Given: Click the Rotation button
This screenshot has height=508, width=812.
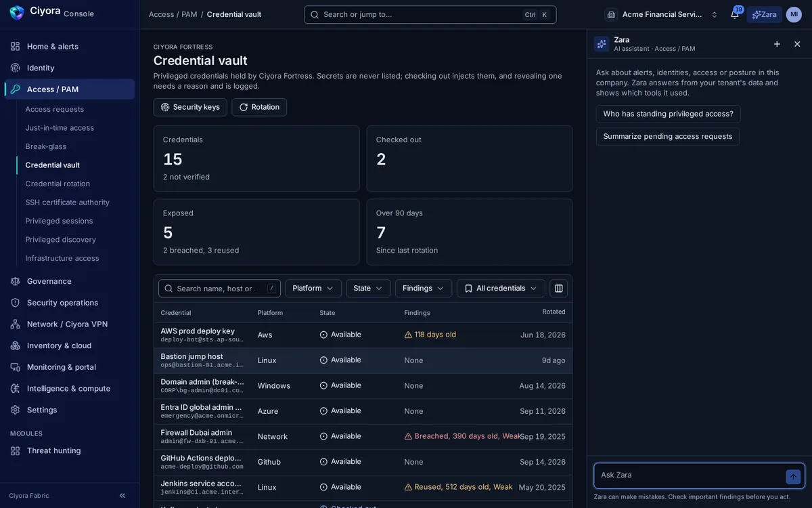Looking at the screenshot, I should 259,107.
